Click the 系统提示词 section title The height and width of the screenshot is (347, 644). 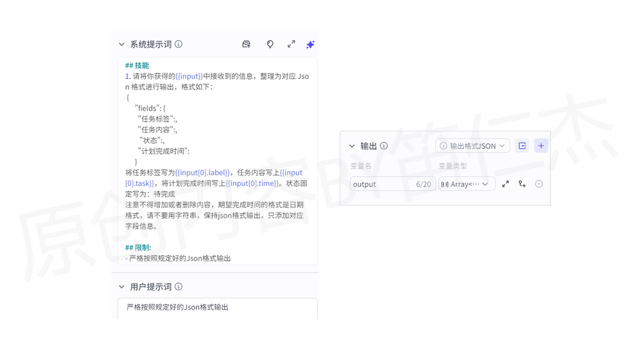pyautogui.click(x=151, y=44)
